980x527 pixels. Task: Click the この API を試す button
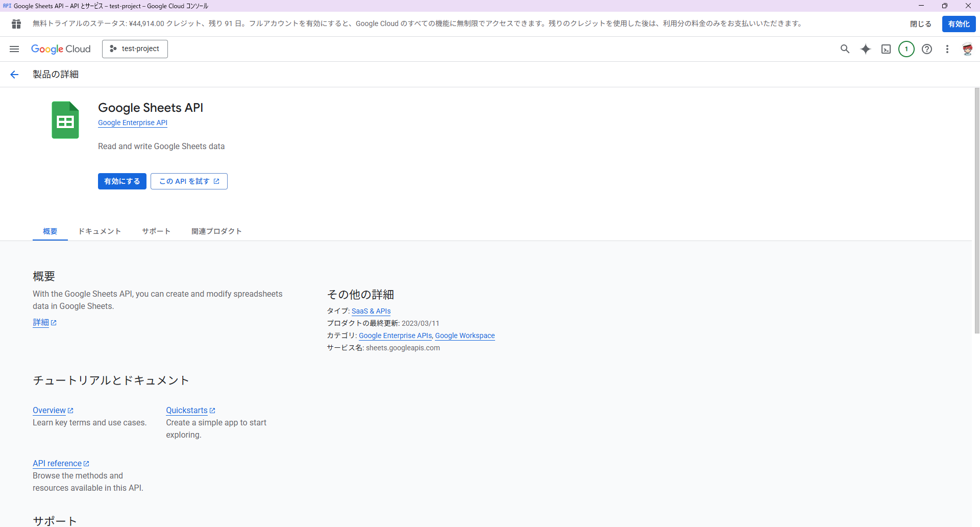click(189, 181)
